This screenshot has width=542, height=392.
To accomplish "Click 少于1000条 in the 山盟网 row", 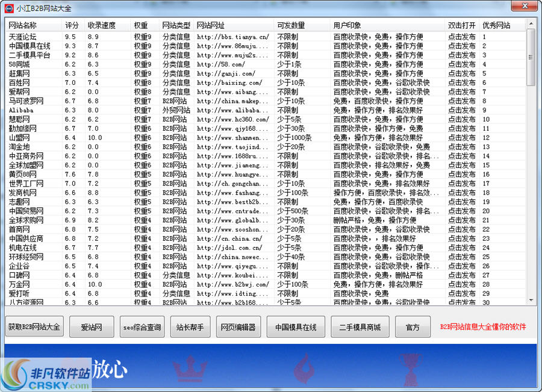I will coord(294,137).
